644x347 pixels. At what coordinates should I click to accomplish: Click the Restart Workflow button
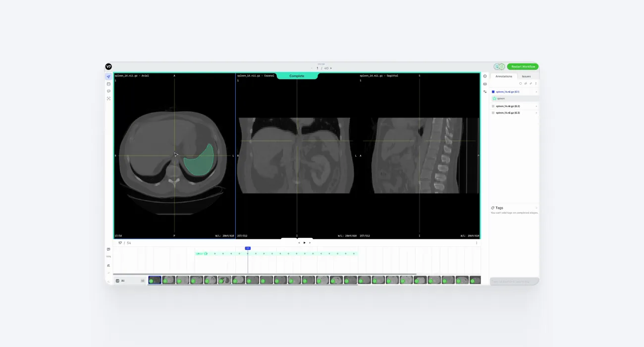(x=523, y=66)
